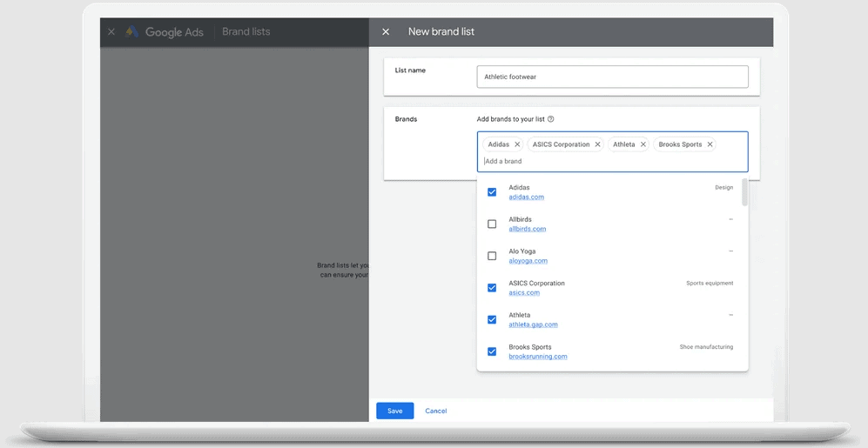Uncheck the ASICS Corporation checkbox
The height and width of the screenshot is (448, 868).
pyautogui.click(x=492, y=288)
